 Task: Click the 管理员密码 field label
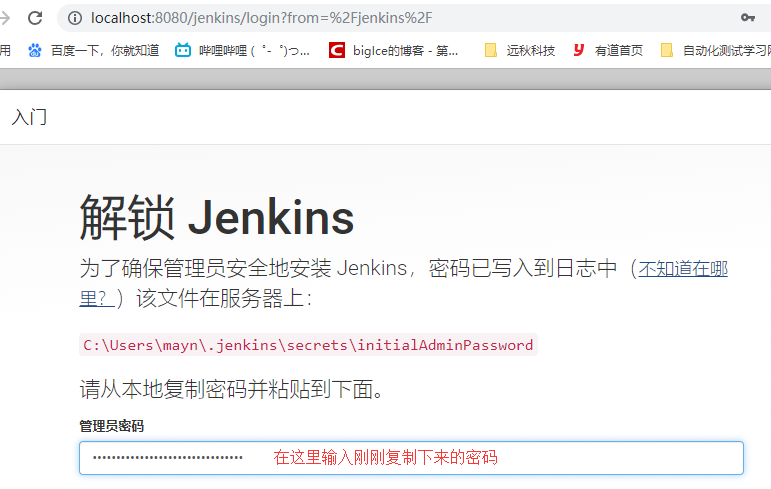point(112,426)
